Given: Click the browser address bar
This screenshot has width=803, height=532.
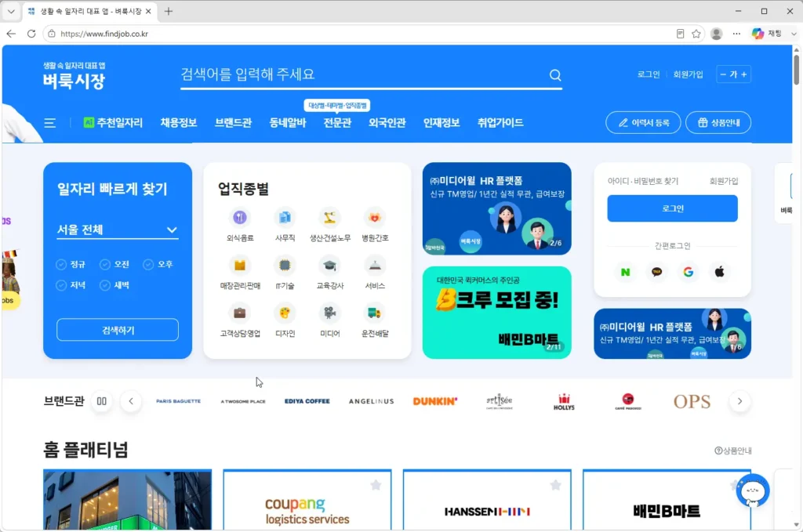Looking at the screenshot, I should point(358,34).
